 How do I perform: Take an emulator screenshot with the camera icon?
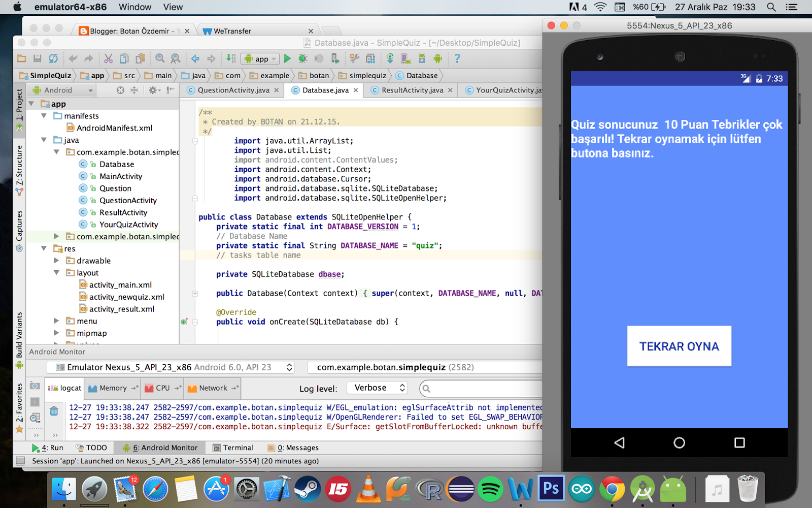coord(35,386)
